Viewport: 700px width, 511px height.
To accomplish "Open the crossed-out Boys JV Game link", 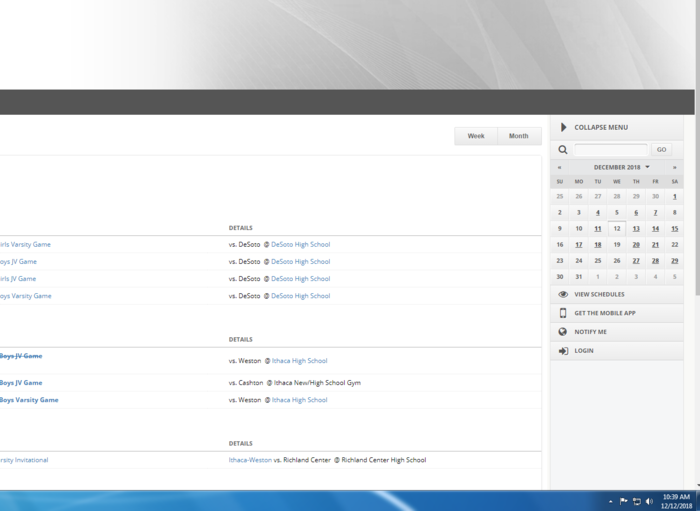I will [x=21, y=356].
